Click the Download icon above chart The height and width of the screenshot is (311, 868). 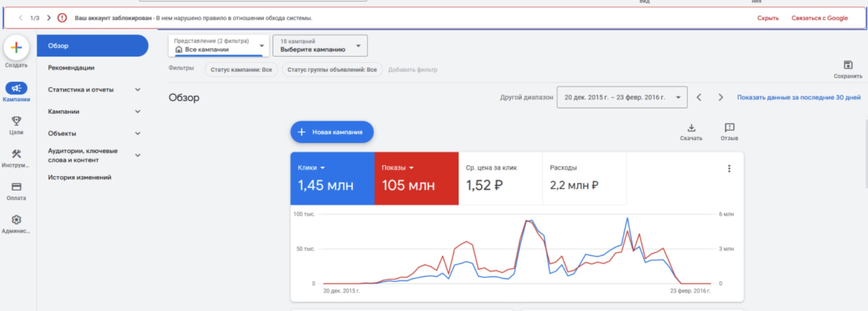point(691,128)
